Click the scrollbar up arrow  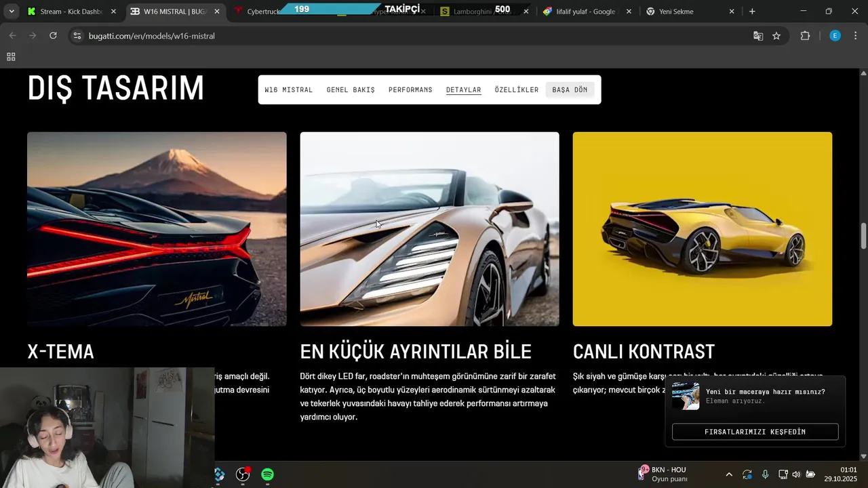click(x=863, y=73)
